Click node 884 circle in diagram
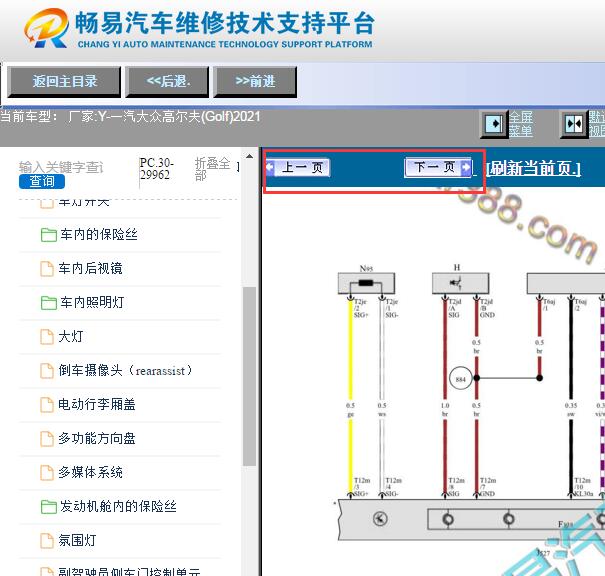Viewport: 605px width, 576px height. coord(460,378)
